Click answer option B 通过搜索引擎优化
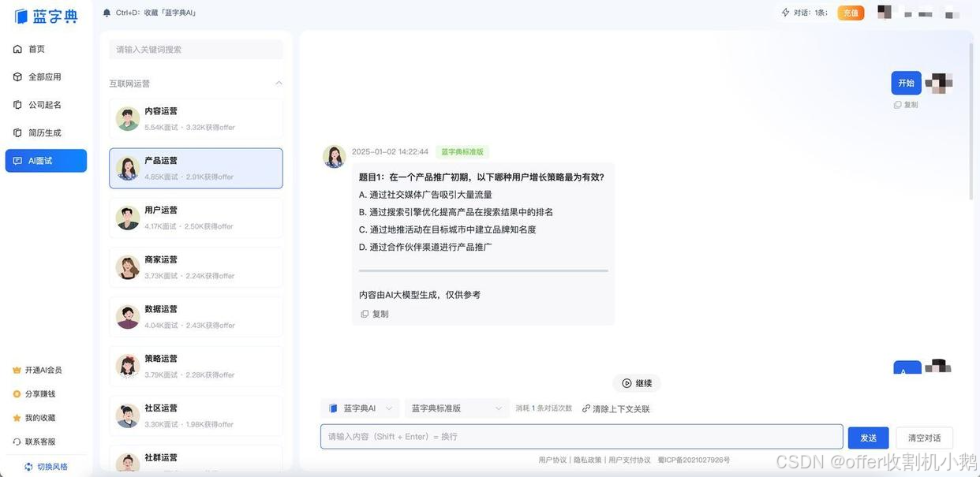The height and width of the screenshot is (477, 980). tap(456, 212)
